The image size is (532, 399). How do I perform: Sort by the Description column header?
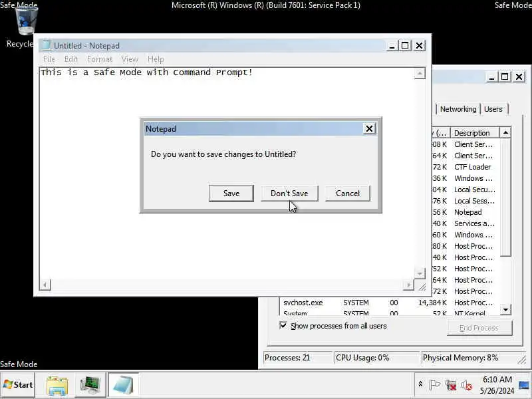pos(475,133)
